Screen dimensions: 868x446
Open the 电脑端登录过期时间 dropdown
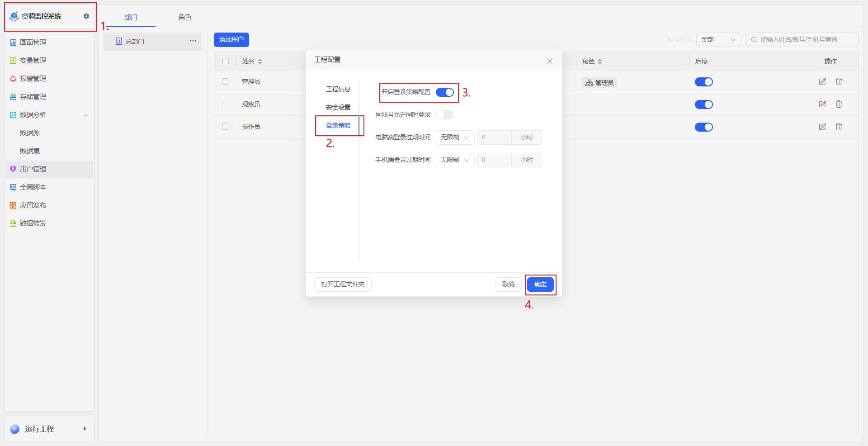(x=455, y=138)
